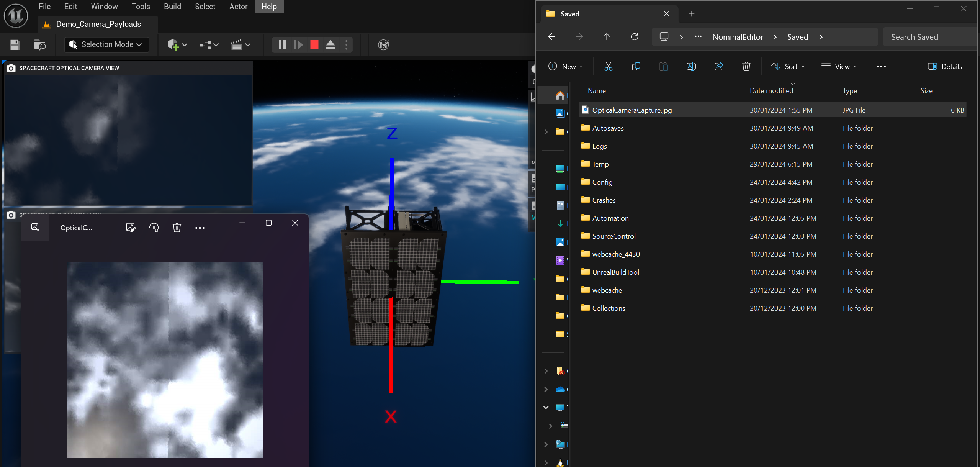Delete the photo using the trash icon
The image size is (980, 467).
pos(177,228)
